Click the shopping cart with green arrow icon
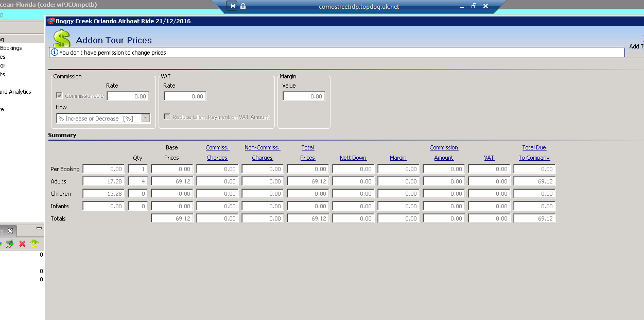The height and width of the screenshot is (320, 644). (10, 244)
